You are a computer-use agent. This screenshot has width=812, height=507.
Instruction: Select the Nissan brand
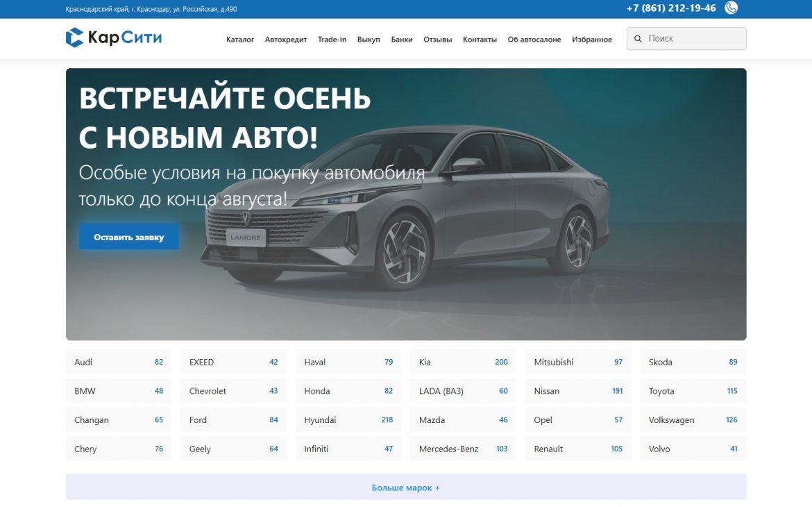[x=578, y=391]
